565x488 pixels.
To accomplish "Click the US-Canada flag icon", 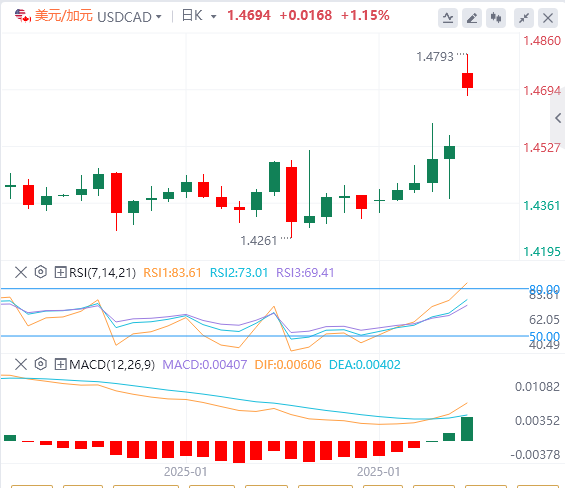I will pyautogui.click(x=23, y=16).
